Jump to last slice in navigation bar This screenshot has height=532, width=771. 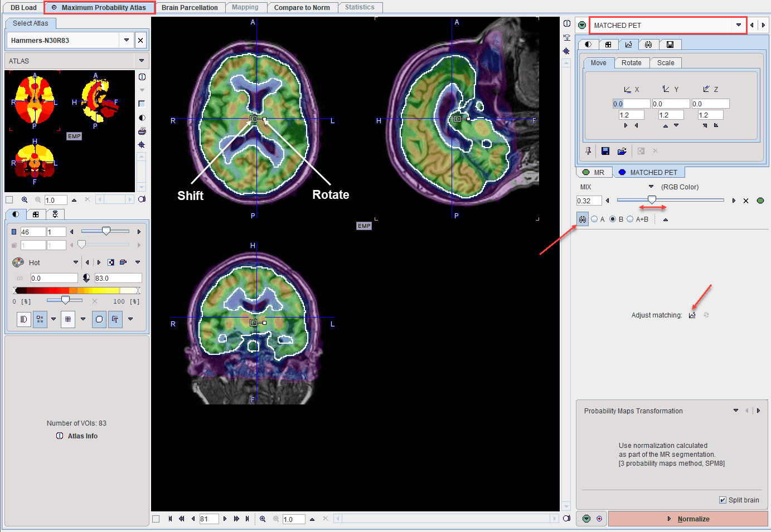248,519
